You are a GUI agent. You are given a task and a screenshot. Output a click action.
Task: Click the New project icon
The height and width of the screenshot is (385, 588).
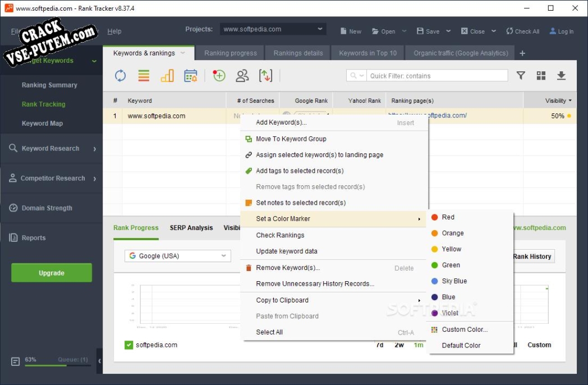pyautogui.click(x=343, y=31)
